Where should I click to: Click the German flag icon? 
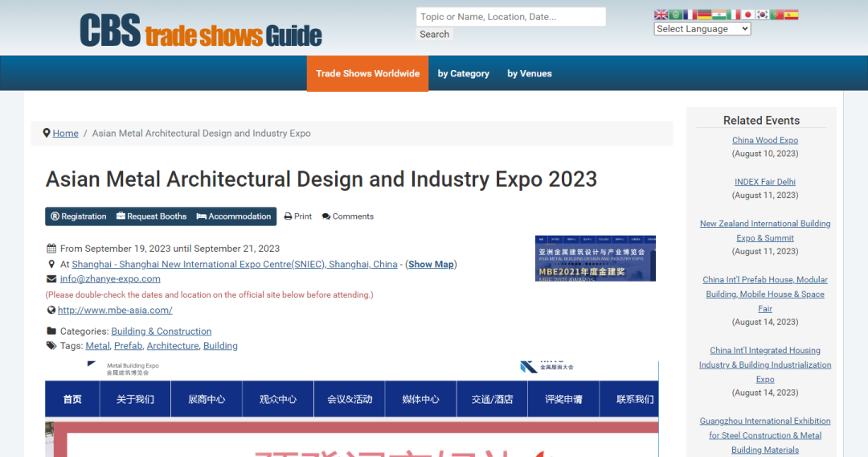704,15
